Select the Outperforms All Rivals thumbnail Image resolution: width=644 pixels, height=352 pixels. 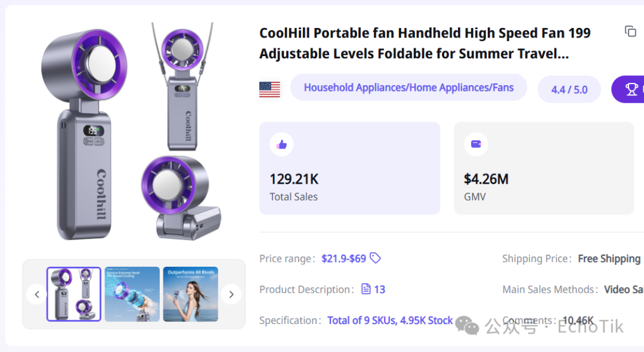tap(191, 294)
